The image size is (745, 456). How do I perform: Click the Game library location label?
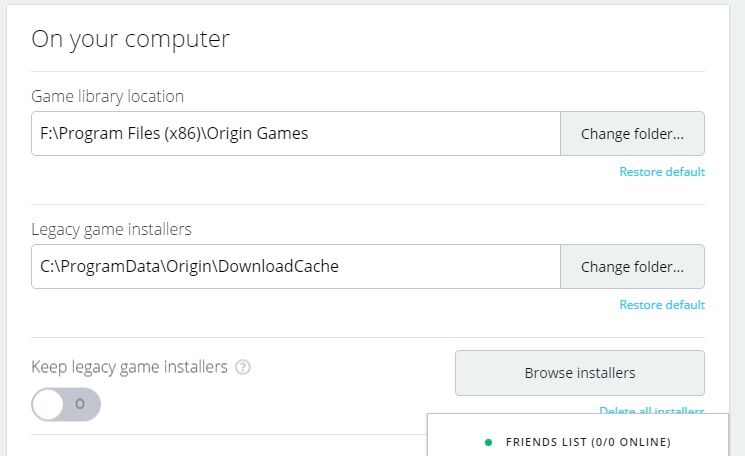point(107,96)
